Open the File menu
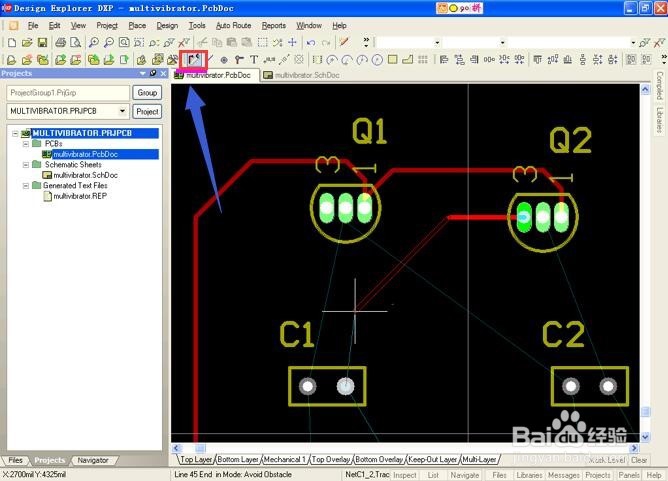The width and height of the screenshot is (668, 481). pos(33,26)
